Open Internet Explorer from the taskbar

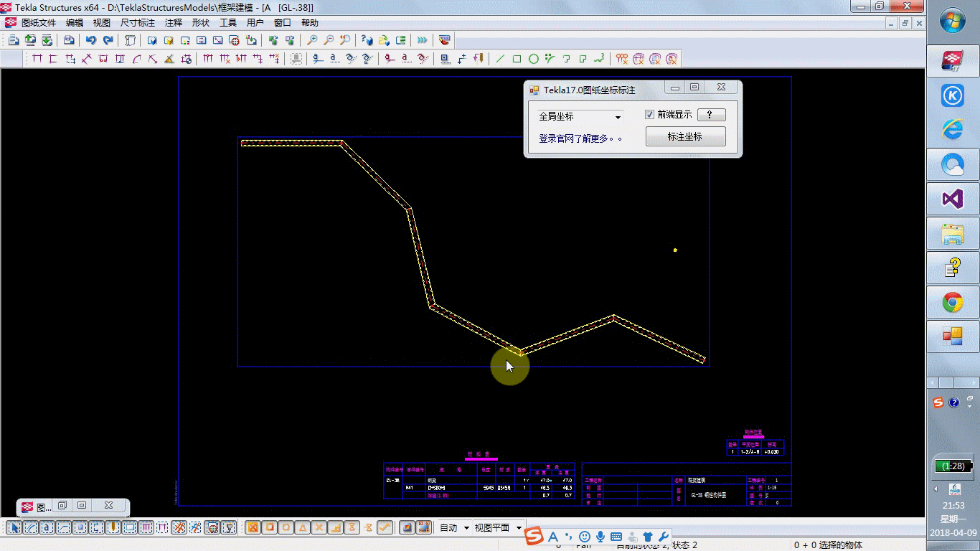coord(952,130)
